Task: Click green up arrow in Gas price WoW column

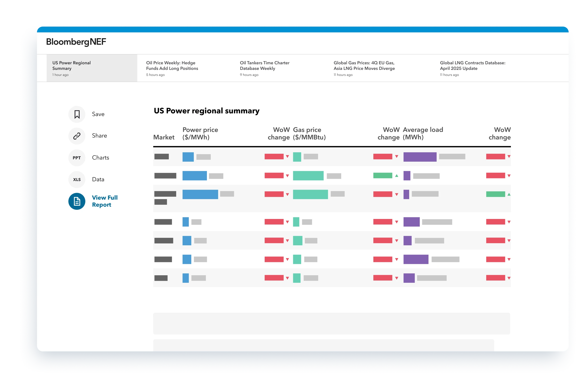Action: 397,176
